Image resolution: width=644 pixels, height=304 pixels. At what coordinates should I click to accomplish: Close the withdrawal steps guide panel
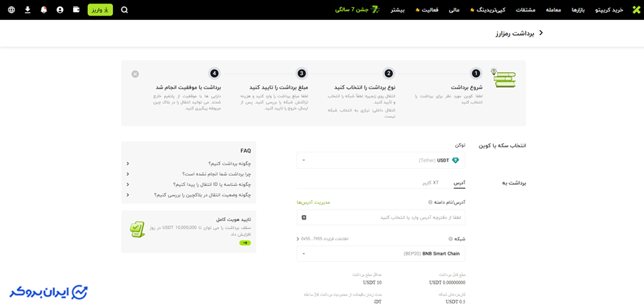pos(135,74)
